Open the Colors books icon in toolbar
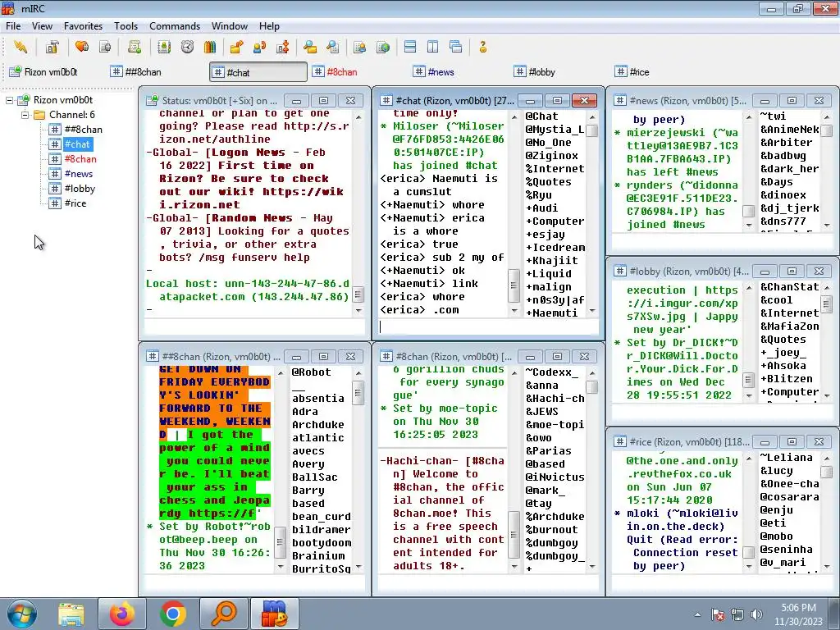Viewport: 840px width, 630px height. click(x=210, y=47)
